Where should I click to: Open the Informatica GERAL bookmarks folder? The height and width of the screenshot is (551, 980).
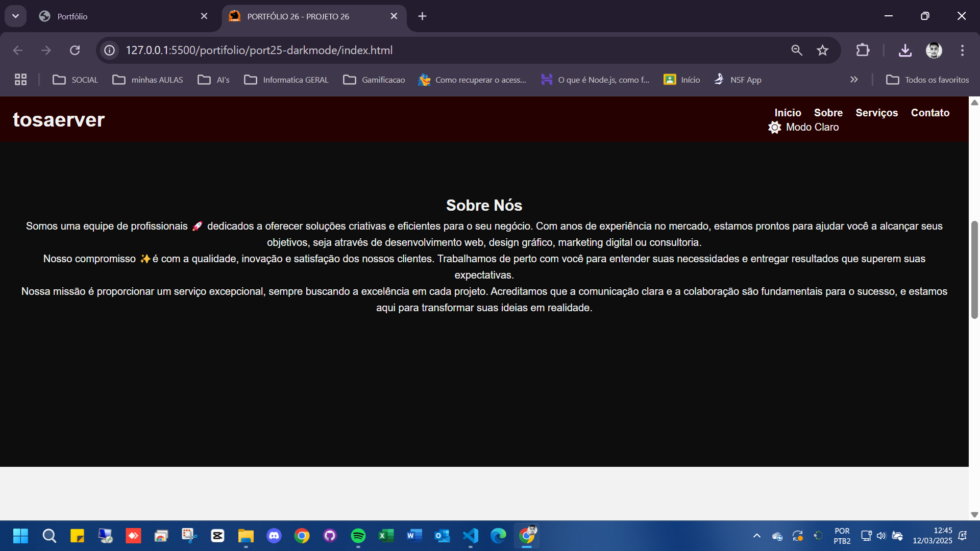pos(286,80)
